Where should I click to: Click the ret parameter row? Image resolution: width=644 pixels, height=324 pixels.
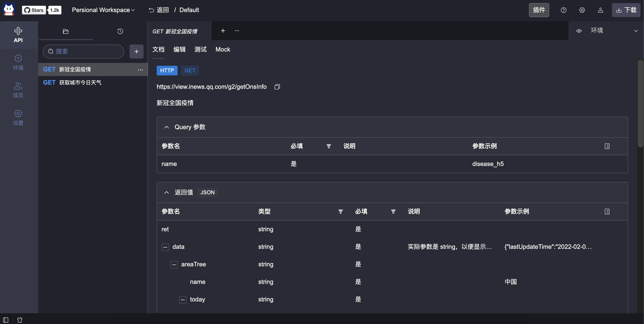[x=392, y=229]
